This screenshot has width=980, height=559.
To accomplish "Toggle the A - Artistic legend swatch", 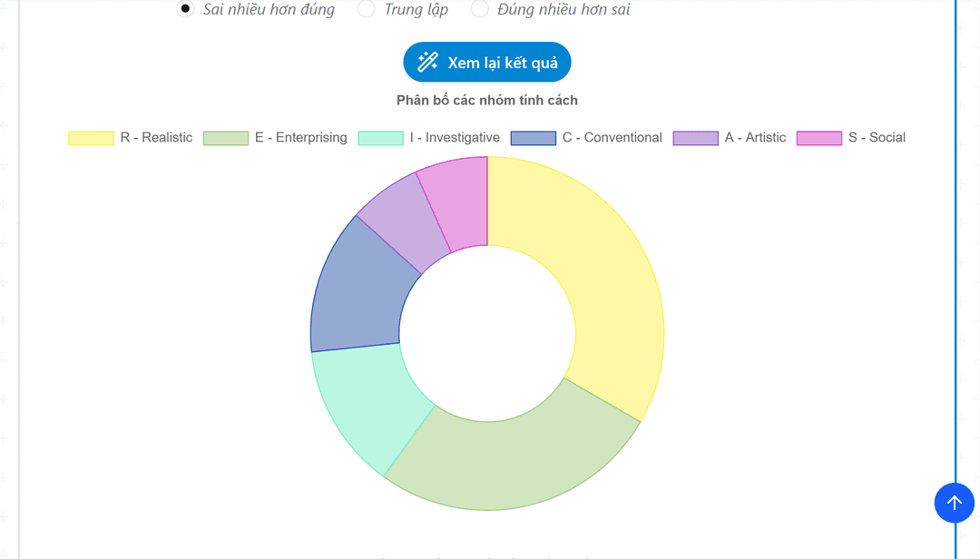I will click(x=695, y=138).
